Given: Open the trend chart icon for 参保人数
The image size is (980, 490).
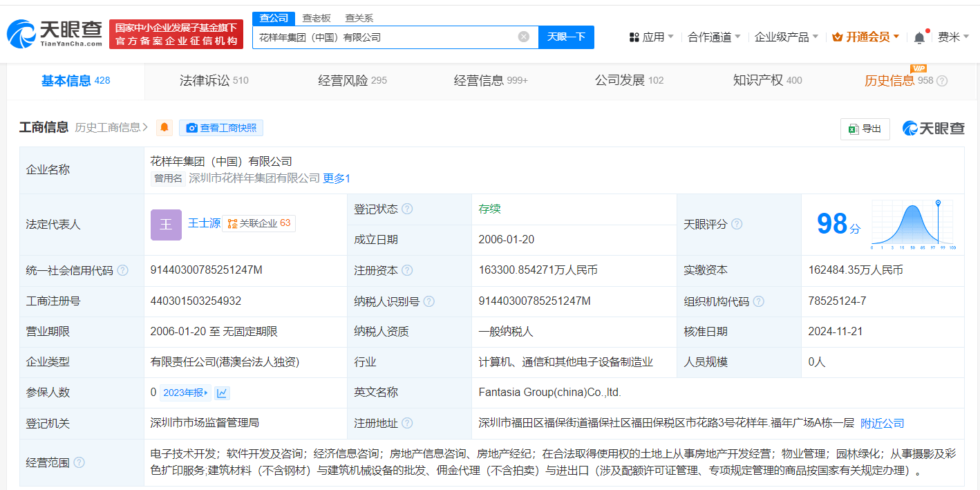Looking at the screenshot, I should click(222, 393).
